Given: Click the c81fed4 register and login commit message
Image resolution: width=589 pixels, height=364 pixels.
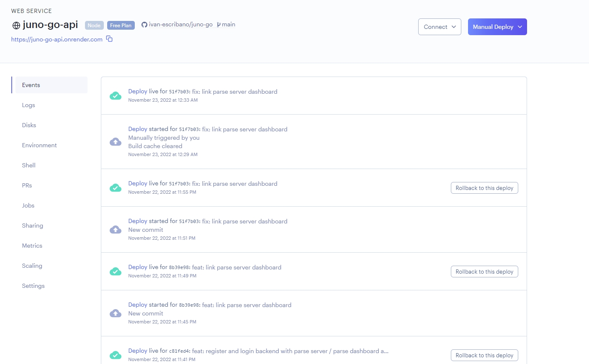Looking at the screenshot, I should [290, 351].
